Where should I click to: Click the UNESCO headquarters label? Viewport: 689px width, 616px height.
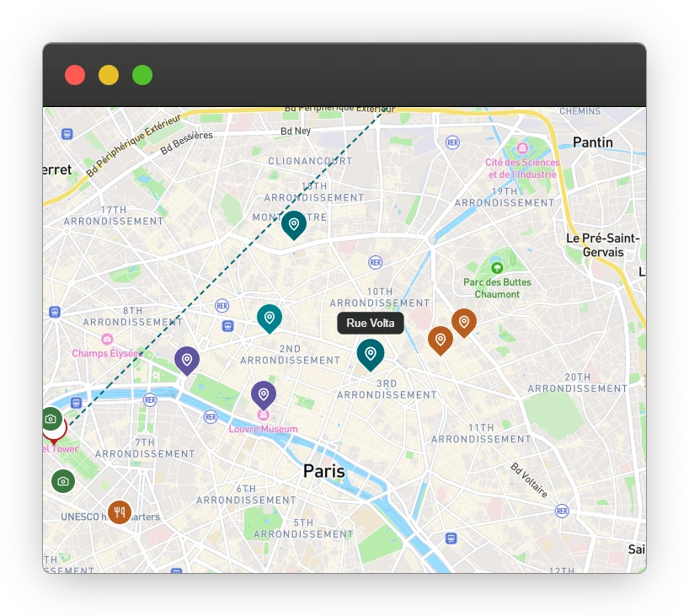109,517
